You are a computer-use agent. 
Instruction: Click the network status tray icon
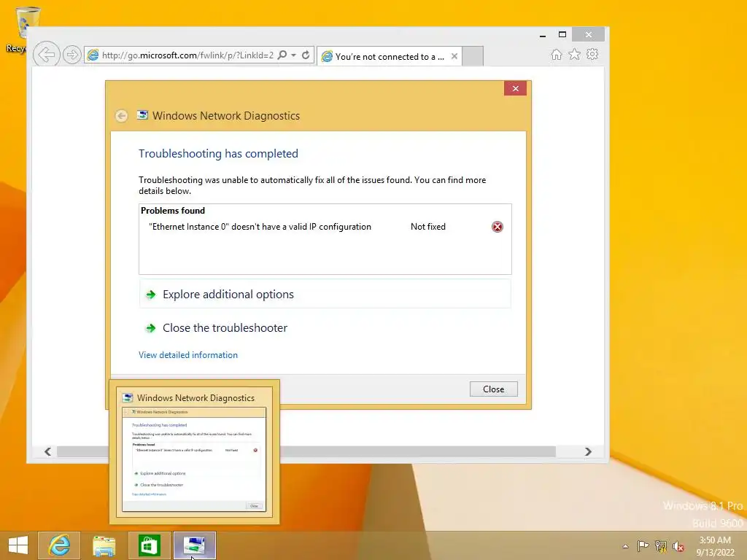pyautogui.click(x=661, y=546)
